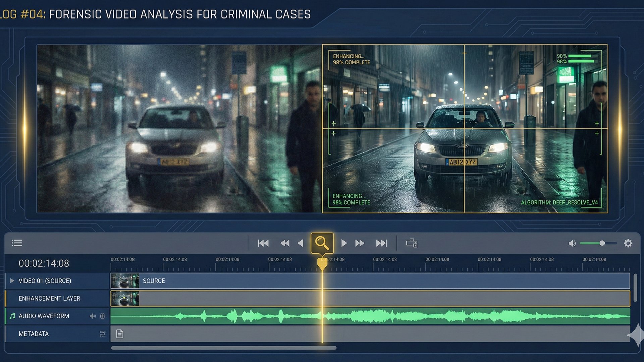Click the document icon on the Metadata clip
Viewport: 644px width, 362px height.
119,334
